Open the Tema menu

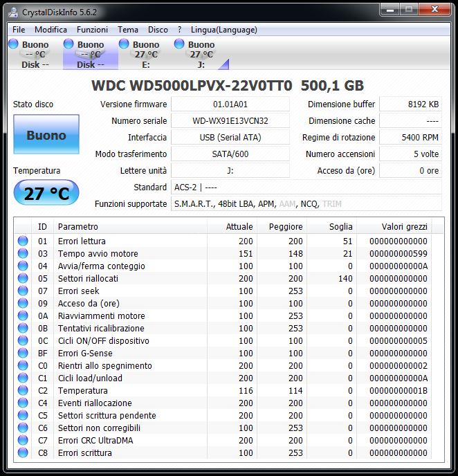[128, 30]
